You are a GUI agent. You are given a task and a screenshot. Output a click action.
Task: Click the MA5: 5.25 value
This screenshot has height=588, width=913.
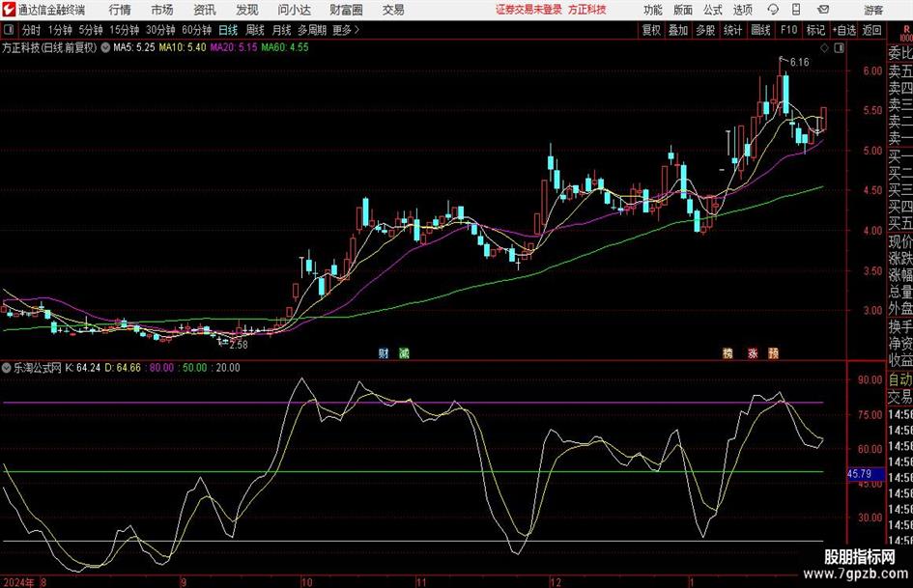coord(134,47)
